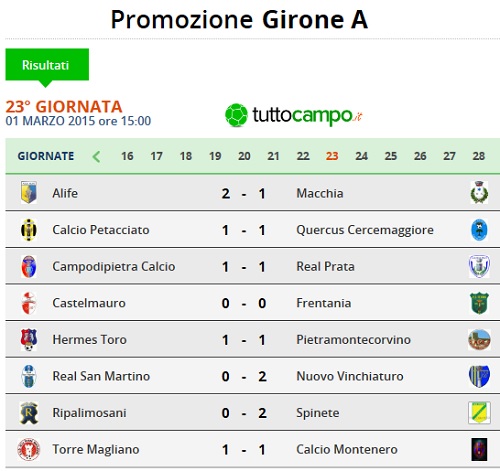Image resolution: width=500 pixels, height=471 pixels.
Task: Open the Calcio Petacciato yellow-black crest
Action: pyautogui.click(x=29, y=230)
